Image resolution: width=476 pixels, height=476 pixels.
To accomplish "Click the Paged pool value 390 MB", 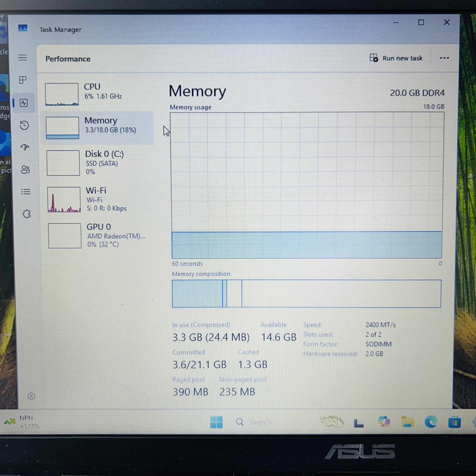I will pos(190,392).
